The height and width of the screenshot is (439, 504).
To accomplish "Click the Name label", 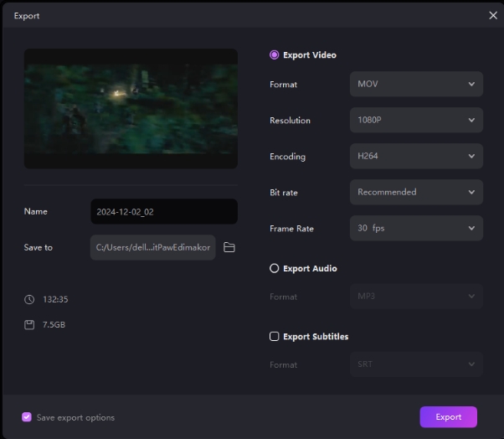I will point(36,211).
